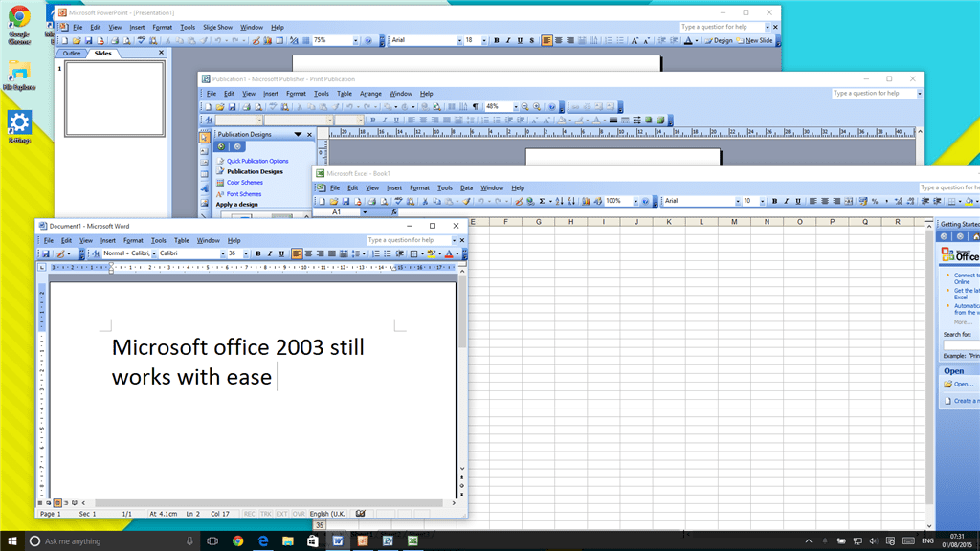980x551 pixels.
Task: Click Sort Ascending in Excel's toolbar
Action: tap(559, 201)
